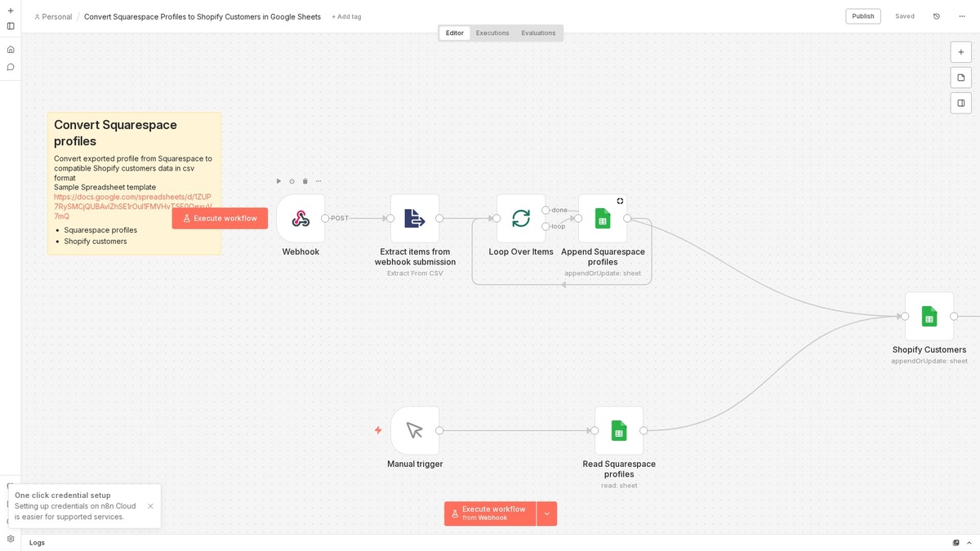Click the Read Squarespace profiles label

pyautogui.click(x=619, y=469)
